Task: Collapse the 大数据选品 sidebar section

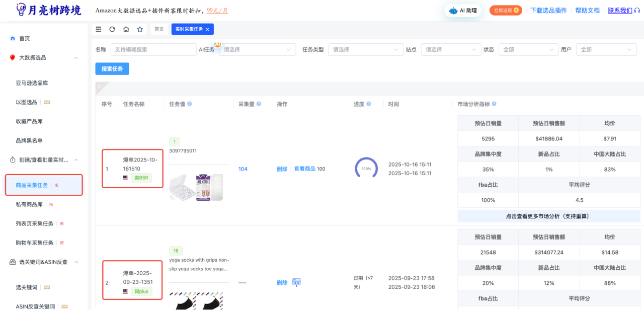Action: [x=76, y=58]
